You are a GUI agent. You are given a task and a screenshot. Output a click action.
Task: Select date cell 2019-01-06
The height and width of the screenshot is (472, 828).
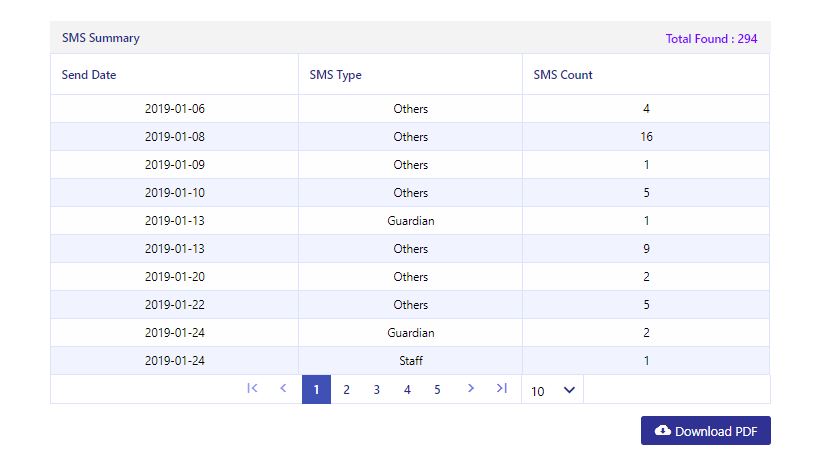(x=175, y=109)
